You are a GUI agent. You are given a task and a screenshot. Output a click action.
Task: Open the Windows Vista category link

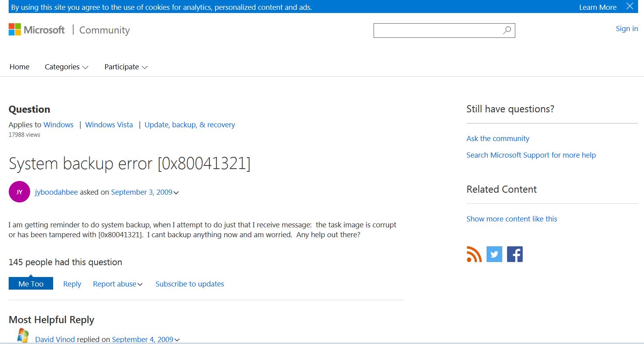click(x=109, y=125)
